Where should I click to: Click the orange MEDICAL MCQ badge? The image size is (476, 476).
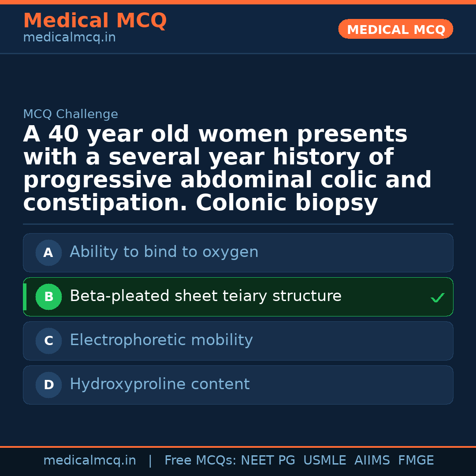[396, 30]
